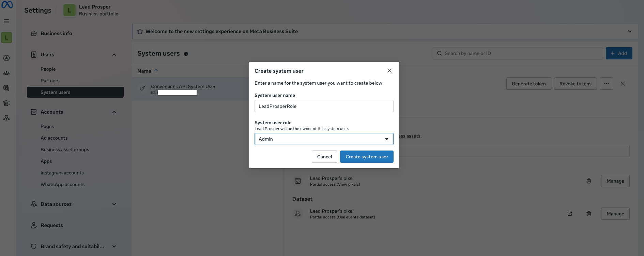
Task: Expand Brand safety and suitability chevron
Action: coord(114,246)
